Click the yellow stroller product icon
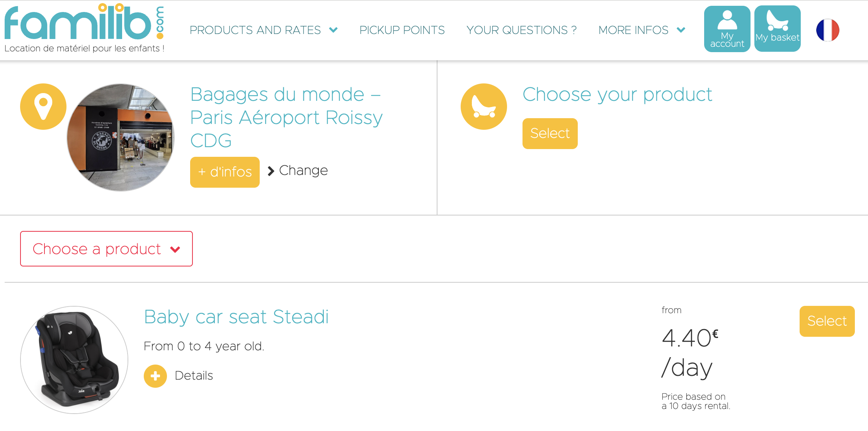The image size is (868, 431). click(483, 107)
